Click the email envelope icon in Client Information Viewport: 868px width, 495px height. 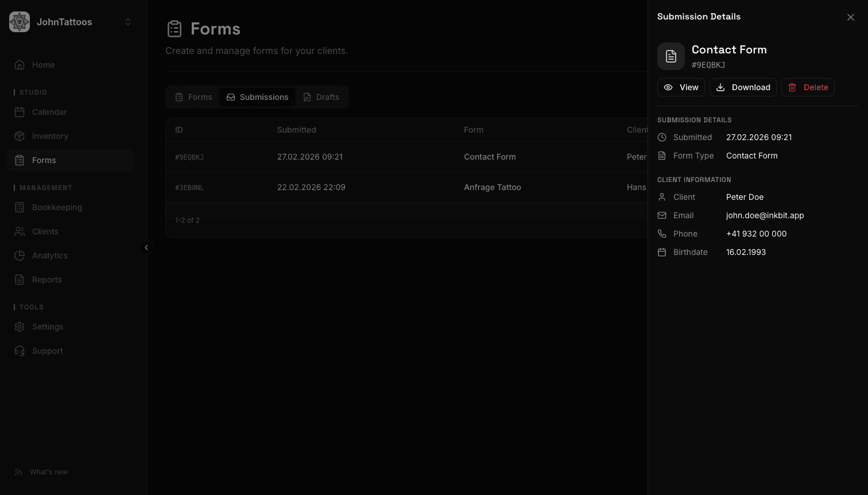pyautogui.click(x=661, y=215)
